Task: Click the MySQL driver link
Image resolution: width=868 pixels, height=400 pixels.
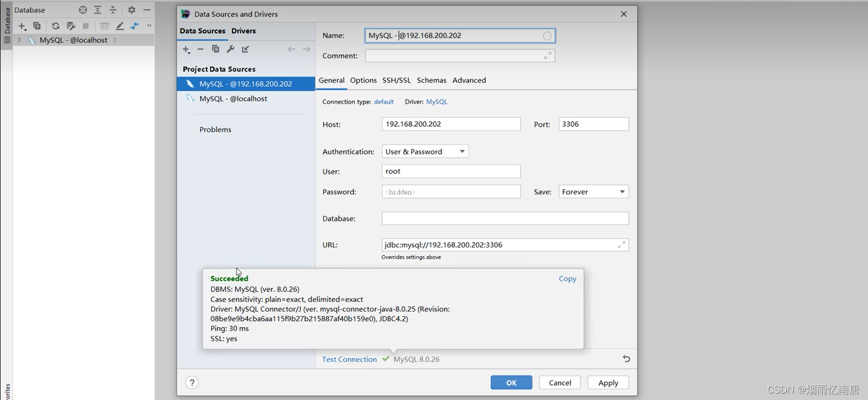Action: (436, 102)
